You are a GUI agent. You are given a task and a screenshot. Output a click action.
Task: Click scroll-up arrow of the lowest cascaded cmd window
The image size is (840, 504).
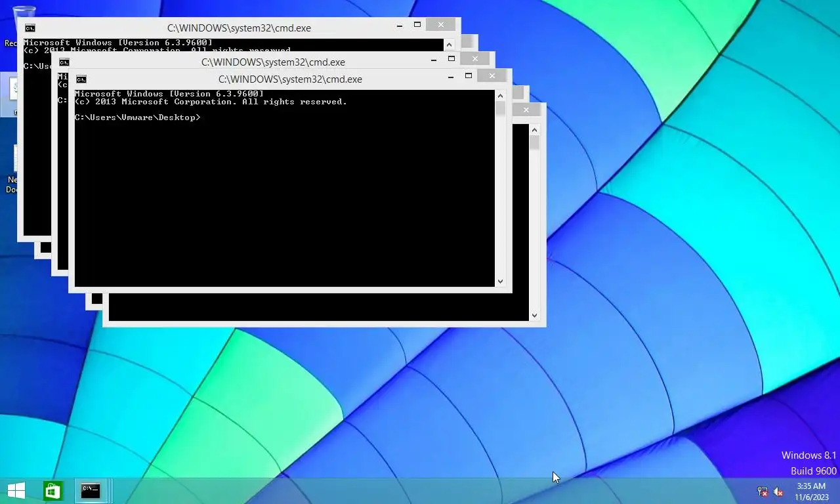coord(534,130)
